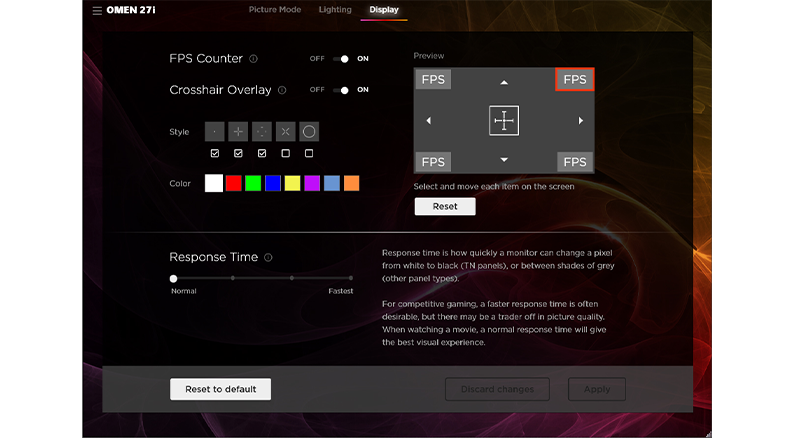Uncheck the dot style checkbox

(215, 153)
